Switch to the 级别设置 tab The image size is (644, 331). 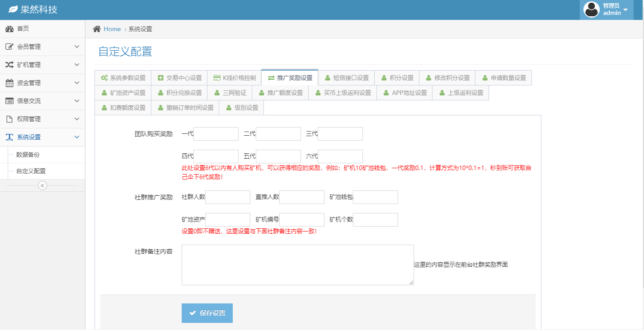click(x=241, y=108)
